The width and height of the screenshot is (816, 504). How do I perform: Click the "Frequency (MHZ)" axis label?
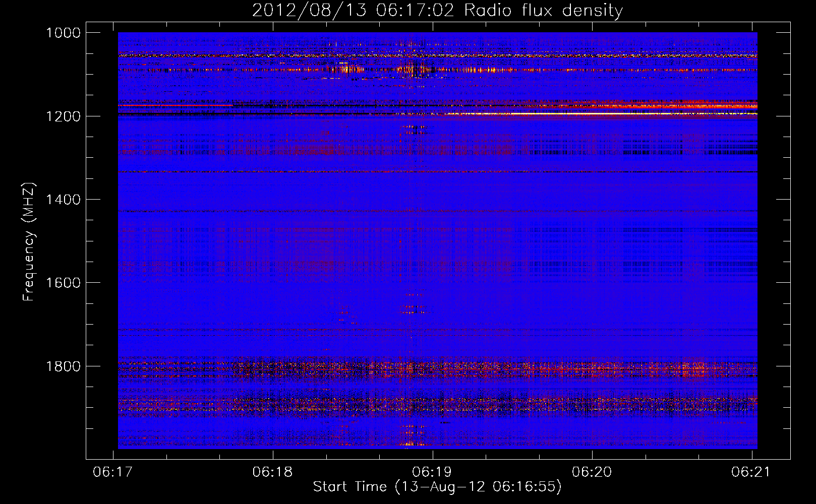point(29,242)
